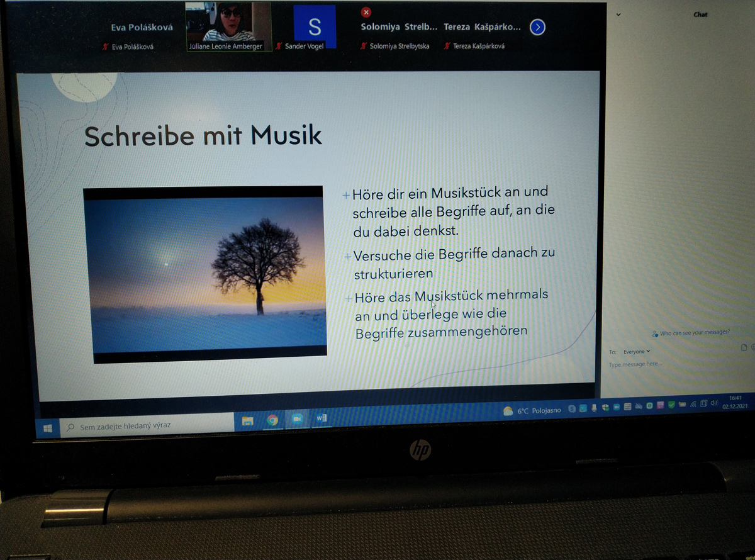The height and width of the screenshot is (560, 755).
Task: Click the tree picture on the slide
Action: pyautogui.click(x=206, y=275)
